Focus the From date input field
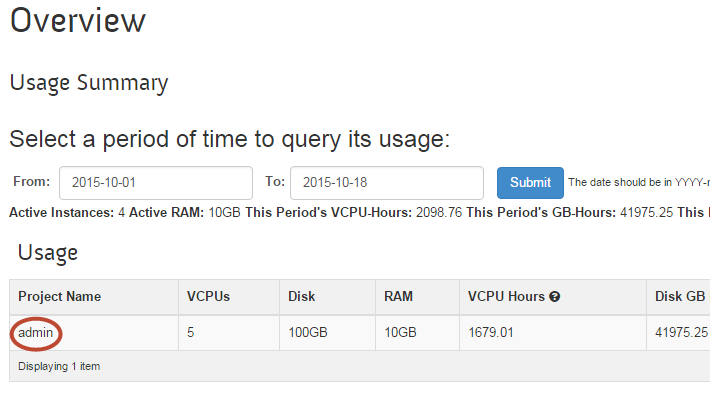 coord(155,183)
